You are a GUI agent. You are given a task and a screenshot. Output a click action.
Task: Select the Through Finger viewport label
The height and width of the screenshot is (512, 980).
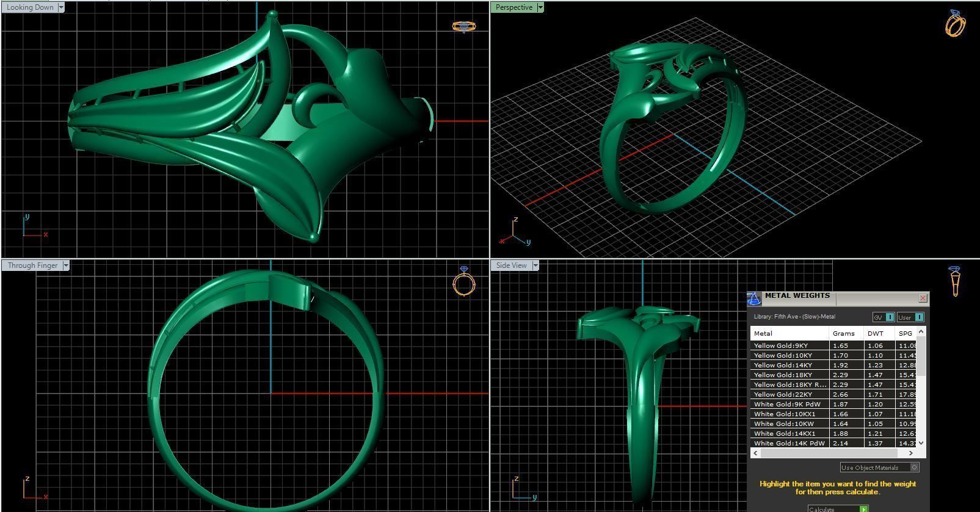click(32, 265)
